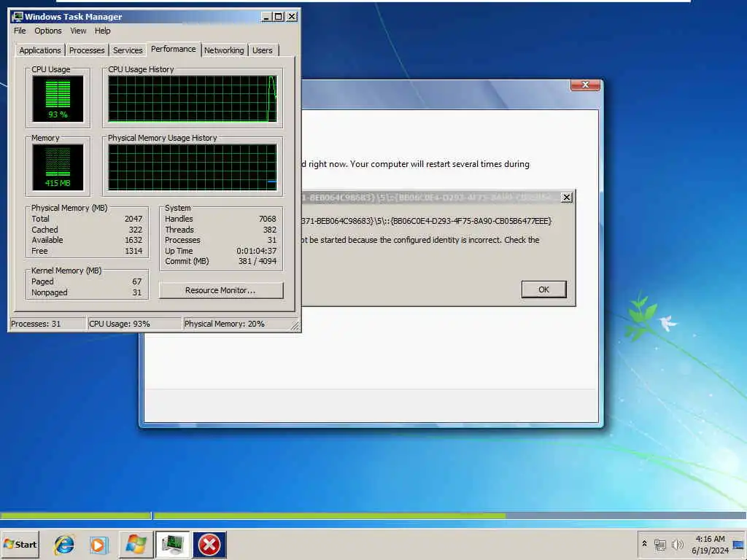Switch to the Processes tab

coord(87,50)
